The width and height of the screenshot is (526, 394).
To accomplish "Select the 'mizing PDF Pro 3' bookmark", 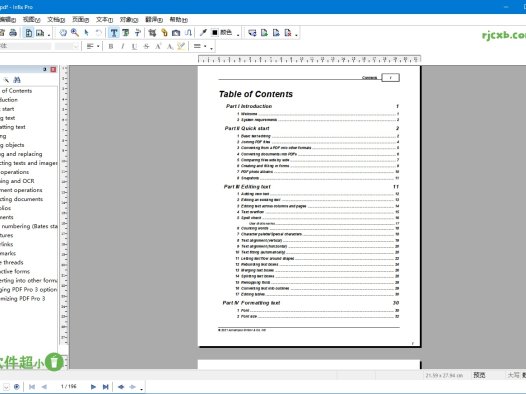I will pyautogui.click(x=22, y=299).
